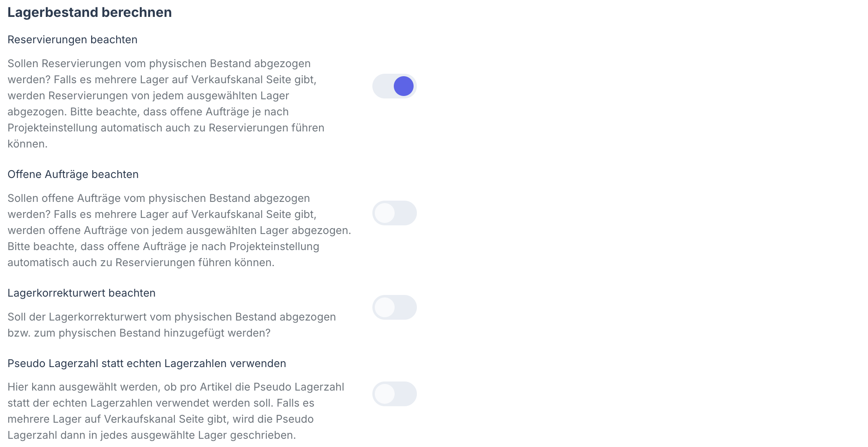
Task: Click the Pseudo Lagerzahl statt echten Lagerzahlen label
Action: pos(147,363)
